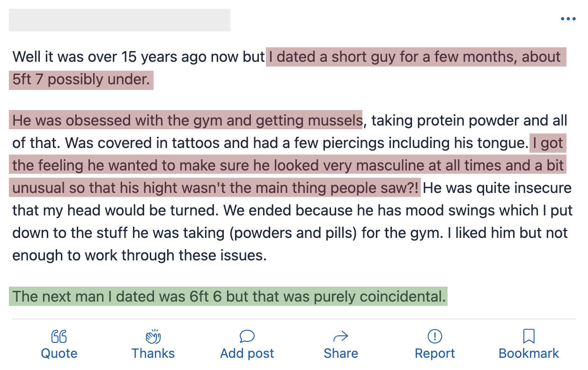Click the 'Share' text label
The image size is (588, 370).
[341, 353]
